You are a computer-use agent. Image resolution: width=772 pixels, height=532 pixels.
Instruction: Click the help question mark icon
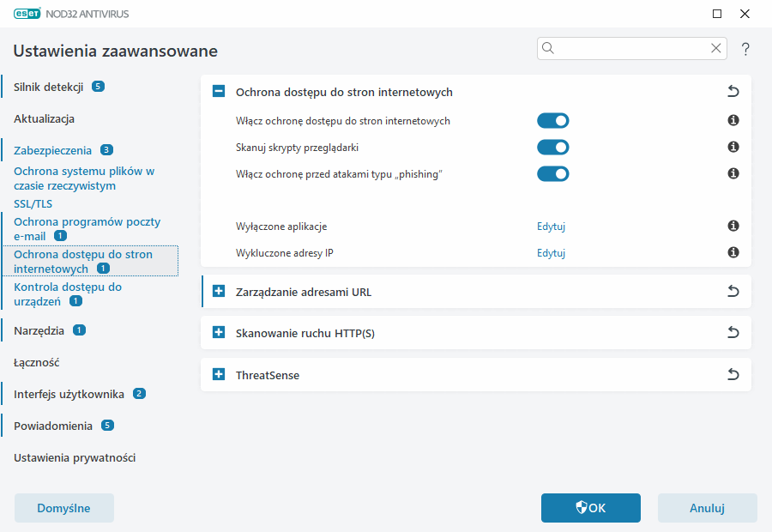pyautogui.click(x=745, y=49)
